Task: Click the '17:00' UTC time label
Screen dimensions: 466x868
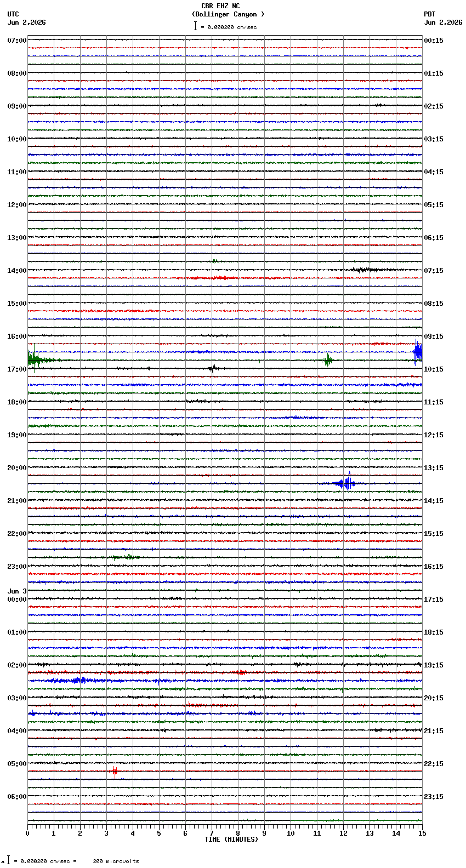Action: [17, 369]
